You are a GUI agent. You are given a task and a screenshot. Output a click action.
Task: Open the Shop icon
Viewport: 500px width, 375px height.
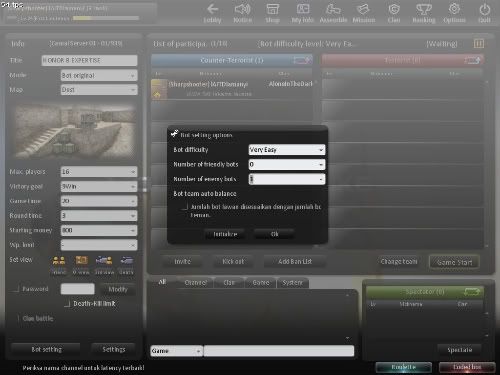click(272, 9)
